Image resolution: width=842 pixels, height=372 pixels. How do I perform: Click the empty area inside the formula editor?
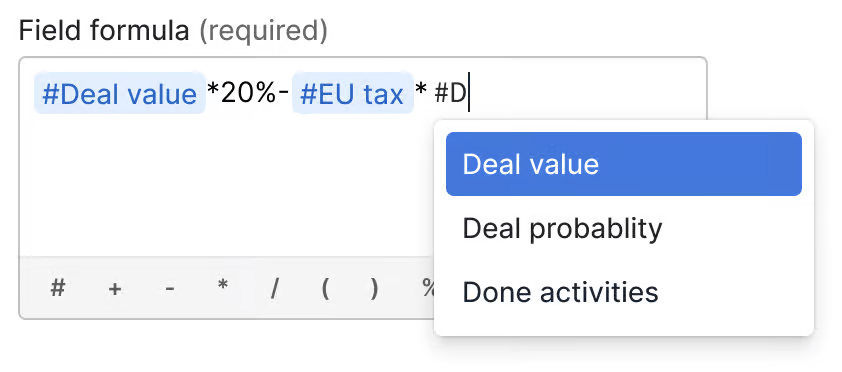[226, 185]
